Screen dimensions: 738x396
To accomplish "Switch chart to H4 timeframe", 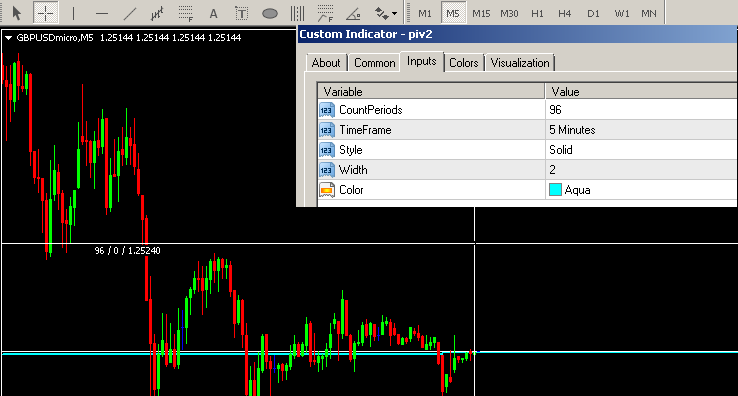I will pyautogui.click(x=564, y=13).
